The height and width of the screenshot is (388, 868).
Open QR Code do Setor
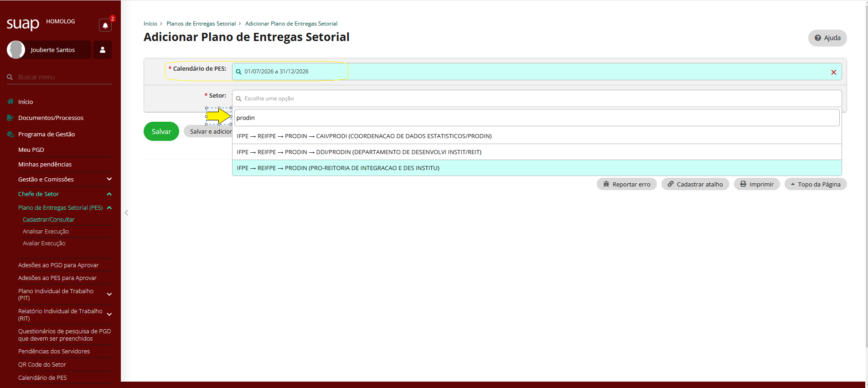point(42,364)
